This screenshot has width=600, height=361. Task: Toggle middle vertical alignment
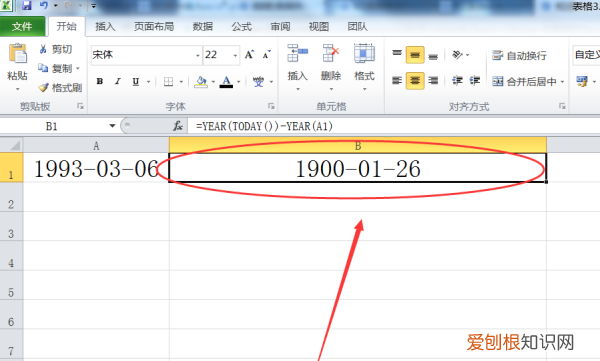pos(415,55)
